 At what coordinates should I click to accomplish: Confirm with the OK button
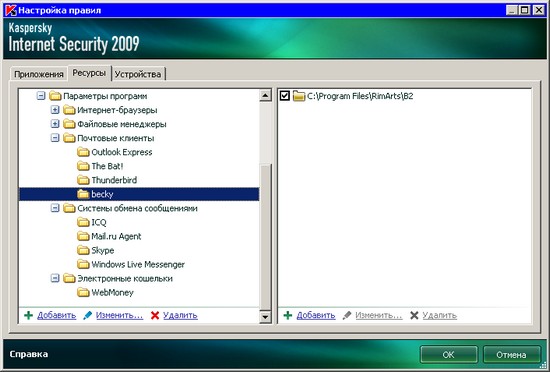click(x=449, y=355)
